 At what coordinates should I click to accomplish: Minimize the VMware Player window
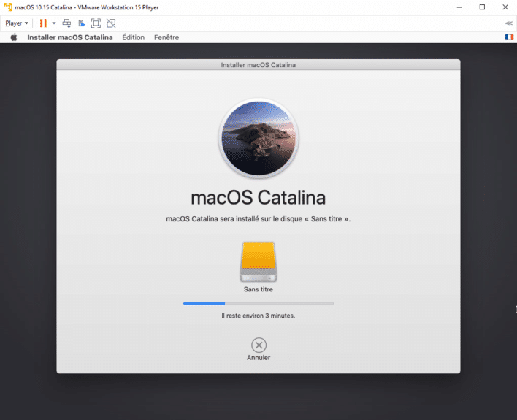459,7
